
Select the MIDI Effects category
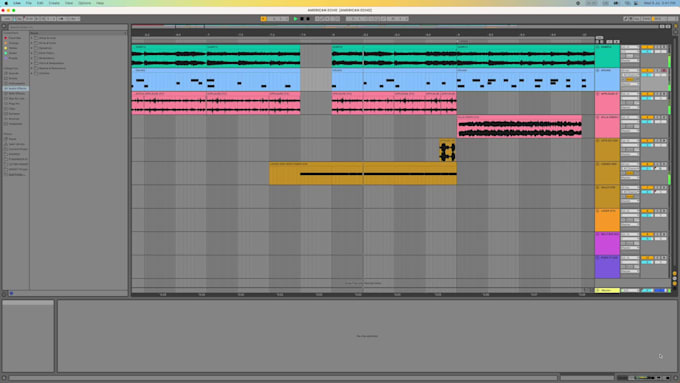pos(16,93)
